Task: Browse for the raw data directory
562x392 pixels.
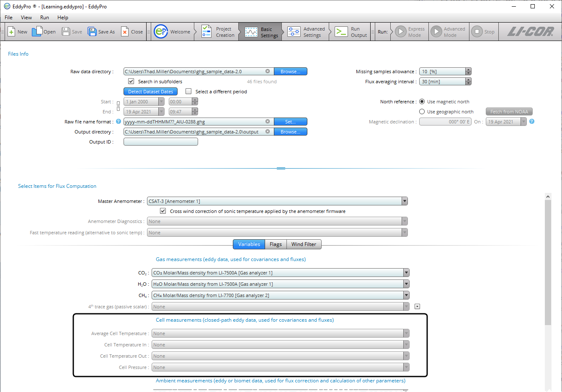Action: click(291, 72)
